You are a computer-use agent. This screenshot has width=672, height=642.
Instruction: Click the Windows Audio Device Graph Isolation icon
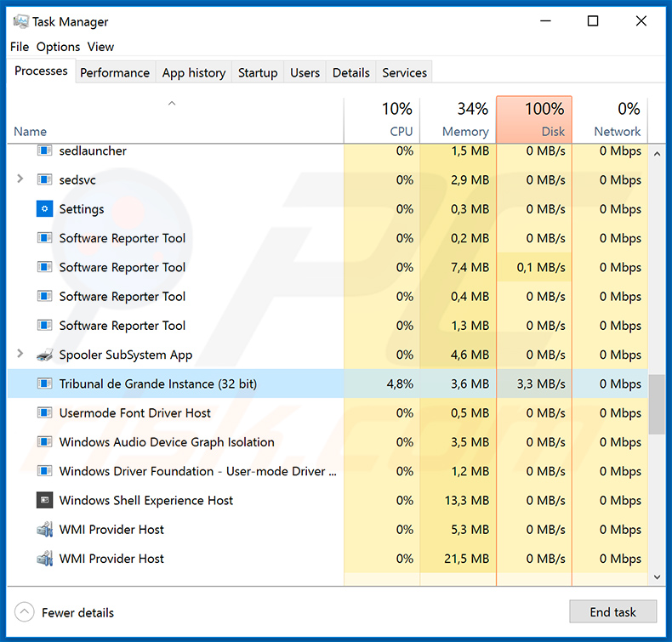point(44,441)
